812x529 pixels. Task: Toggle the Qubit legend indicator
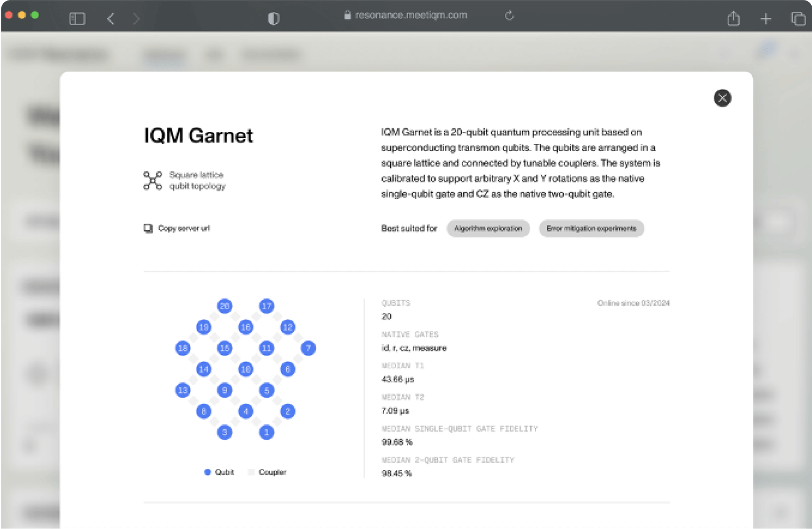[207, 472]
